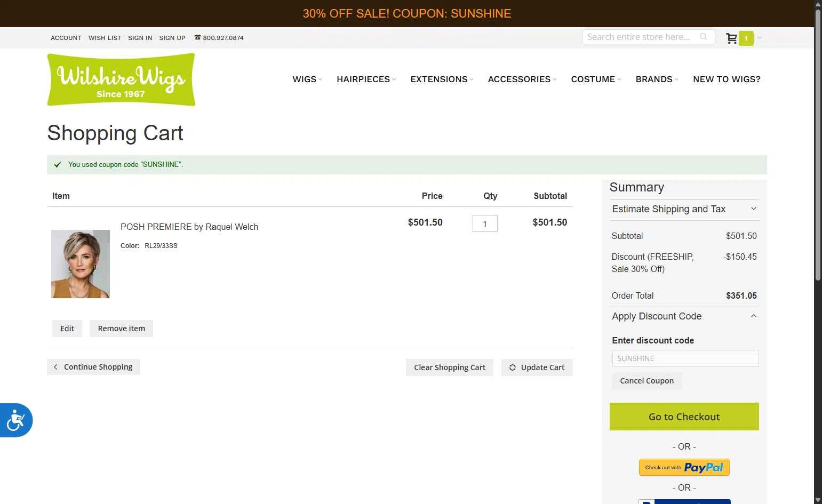
Task: Click Go to Checkout button
Action: [684, 417]
